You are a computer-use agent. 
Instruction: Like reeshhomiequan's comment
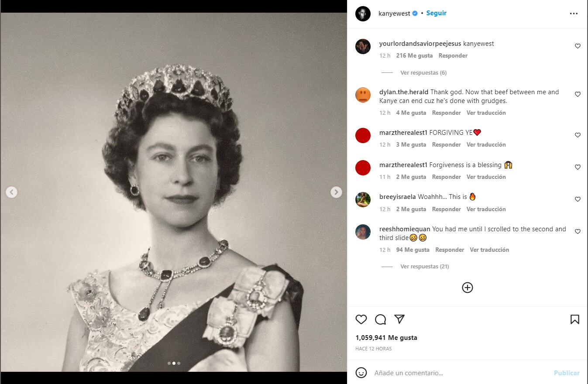click(x=578, y=231)
